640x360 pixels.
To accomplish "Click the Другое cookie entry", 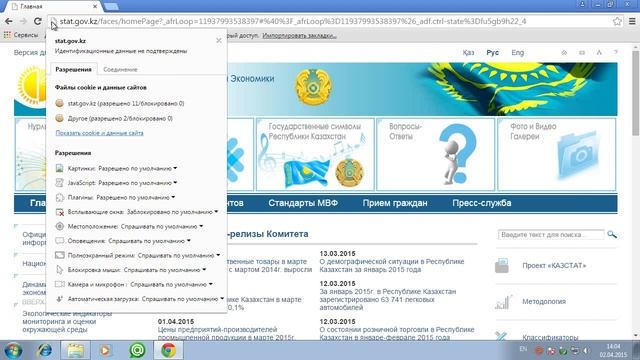I will [x=120, y=118].
